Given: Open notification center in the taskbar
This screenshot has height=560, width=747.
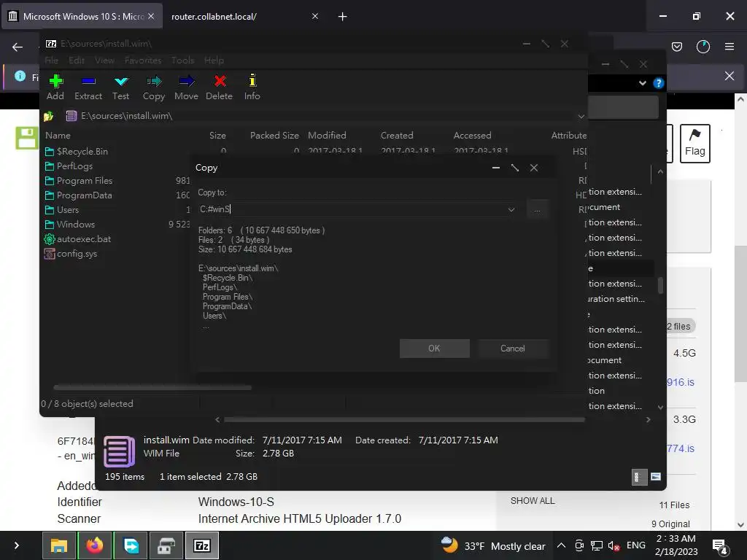Looking at the screenshot, I should (x=719, y=545).
